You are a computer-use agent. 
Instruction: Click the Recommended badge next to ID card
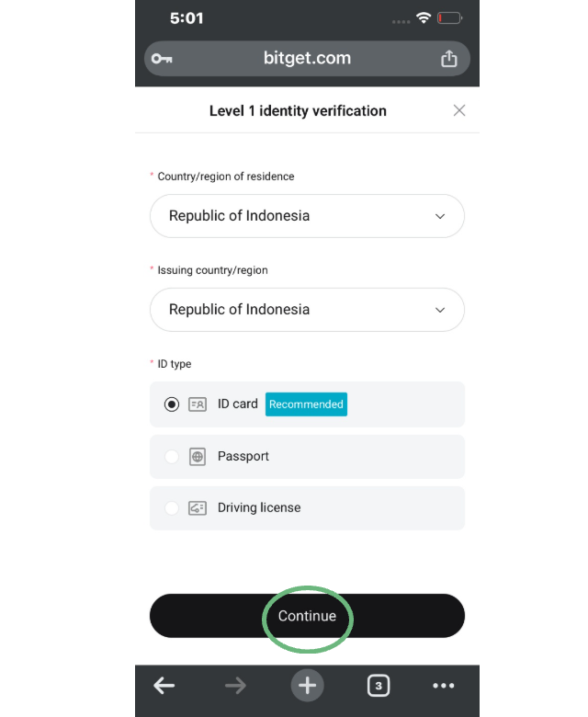pyautogui.click(x=306, y=404)
